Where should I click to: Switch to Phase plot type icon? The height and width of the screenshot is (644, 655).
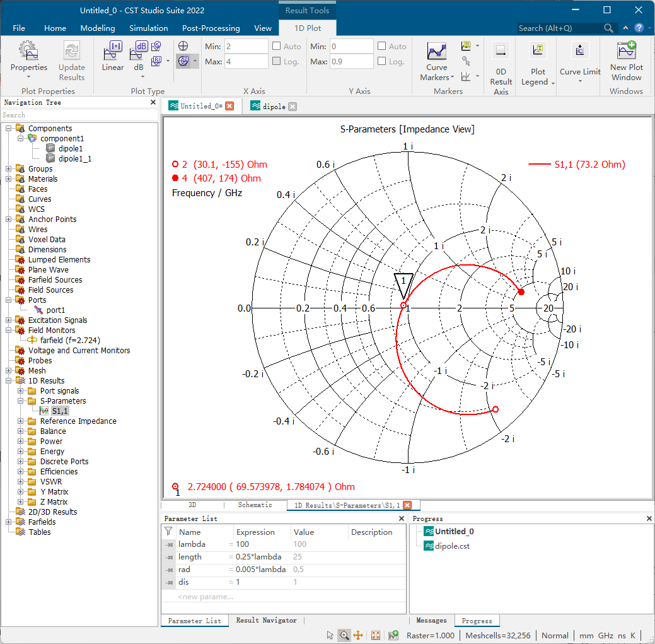(x=156, y=46)
